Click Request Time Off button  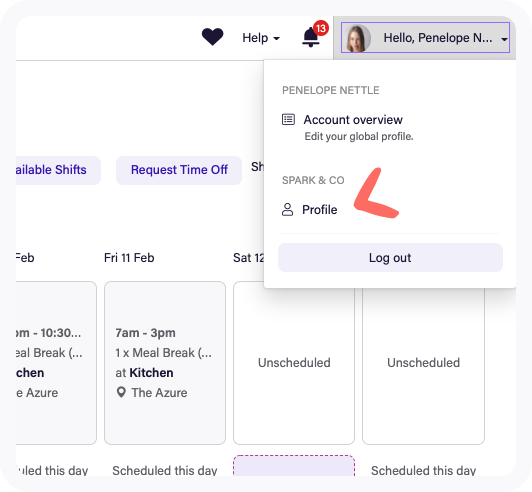click(x=179, y=170)
